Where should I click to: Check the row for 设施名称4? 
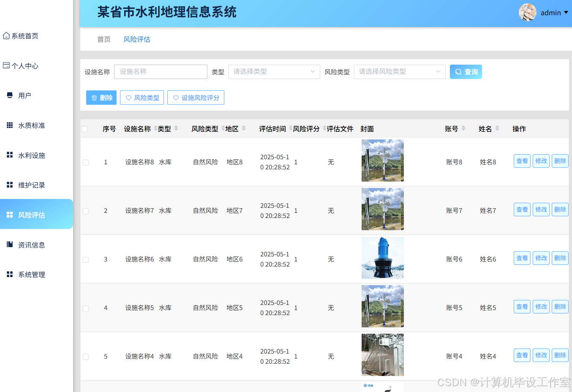tap(86, 357)
